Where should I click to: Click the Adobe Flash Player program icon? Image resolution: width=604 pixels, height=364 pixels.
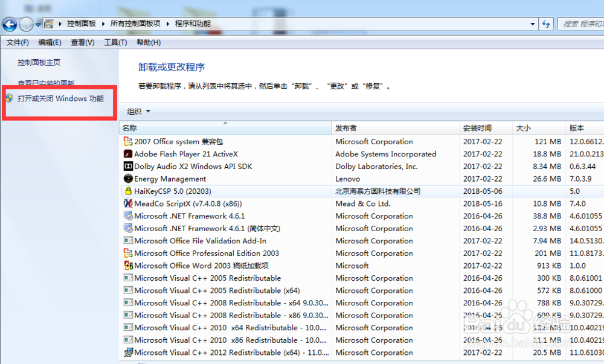(x=127, y=154)
